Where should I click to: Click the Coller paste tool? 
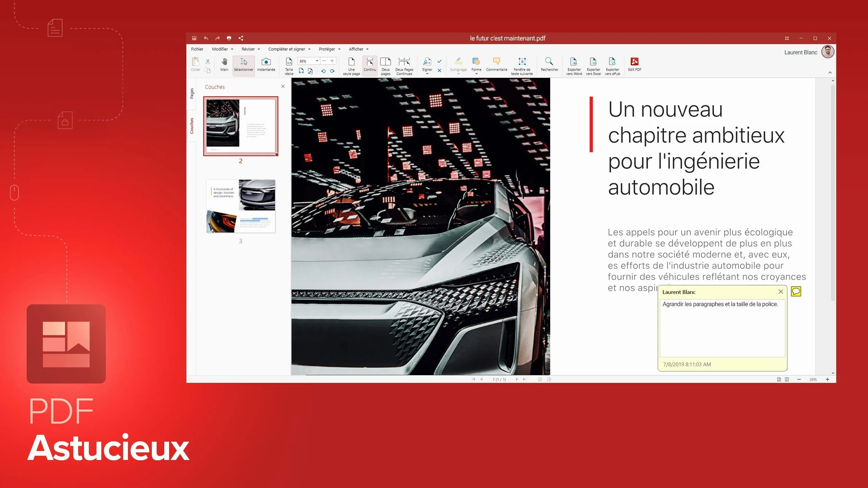[x=195, y=64]
